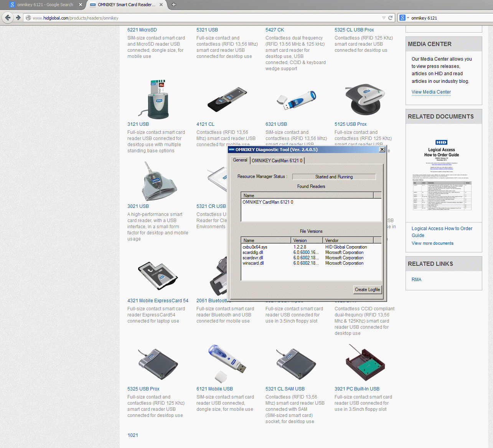The width and height of the screenshot is (493, 448).
Task: Open the 6121 Mobile USB product link
Action: coord(215,389)
